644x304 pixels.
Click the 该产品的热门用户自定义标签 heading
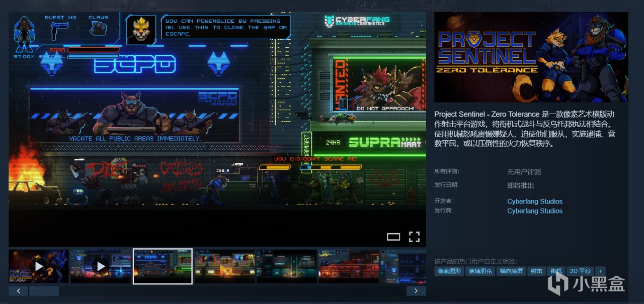pos(475,261)
